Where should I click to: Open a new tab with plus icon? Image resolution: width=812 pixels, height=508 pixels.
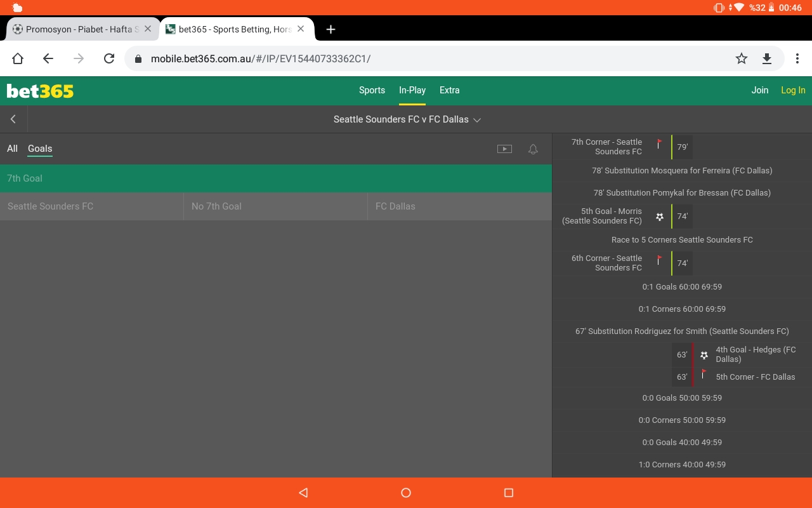(x=331, y=29)
